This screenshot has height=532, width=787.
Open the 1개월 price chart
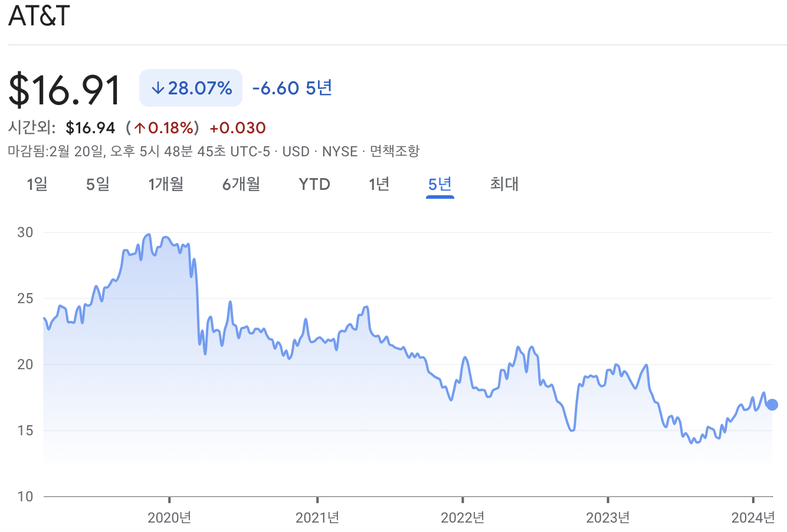coord(167,184)
